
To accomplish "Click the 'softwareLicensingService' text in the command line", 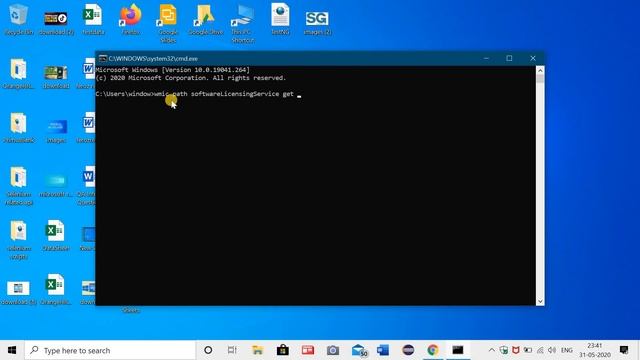I will [235, 94].
